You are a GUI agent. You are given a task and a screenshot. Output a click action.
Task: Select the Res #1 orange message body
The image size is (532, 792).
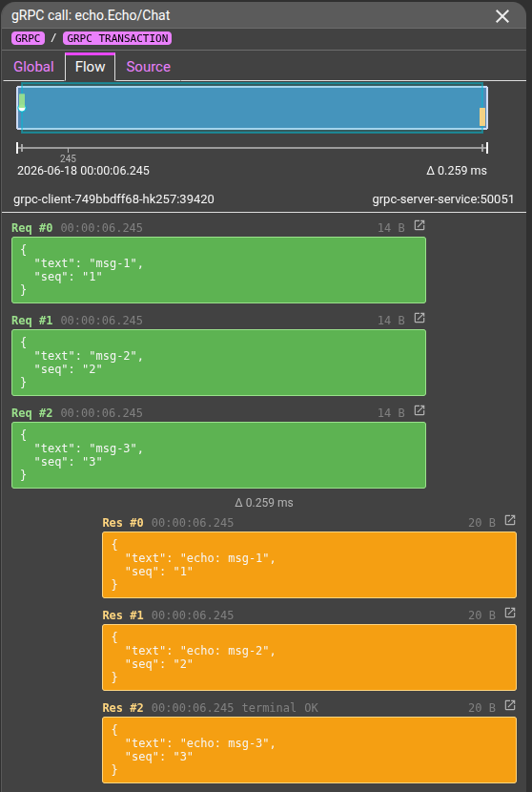[x=310, y=657]
